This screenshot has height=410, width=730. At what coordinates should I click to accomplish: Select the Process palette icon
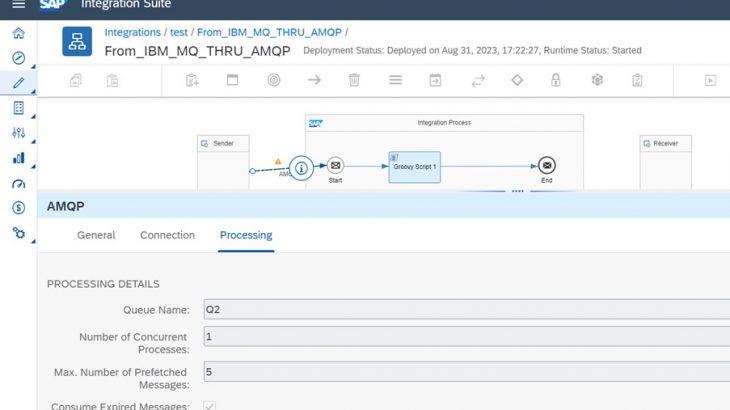click(232, 80)
